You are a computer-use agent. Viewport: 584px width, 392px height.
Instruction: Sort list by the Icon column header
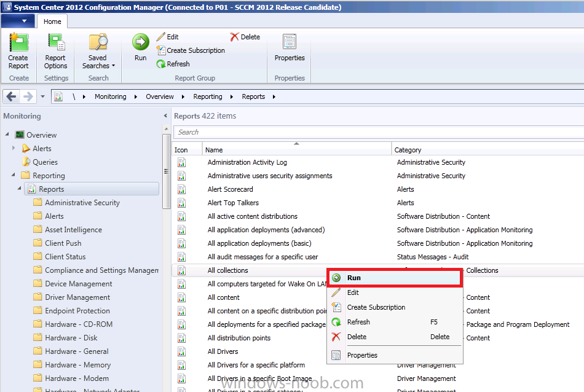coord(187,149)
